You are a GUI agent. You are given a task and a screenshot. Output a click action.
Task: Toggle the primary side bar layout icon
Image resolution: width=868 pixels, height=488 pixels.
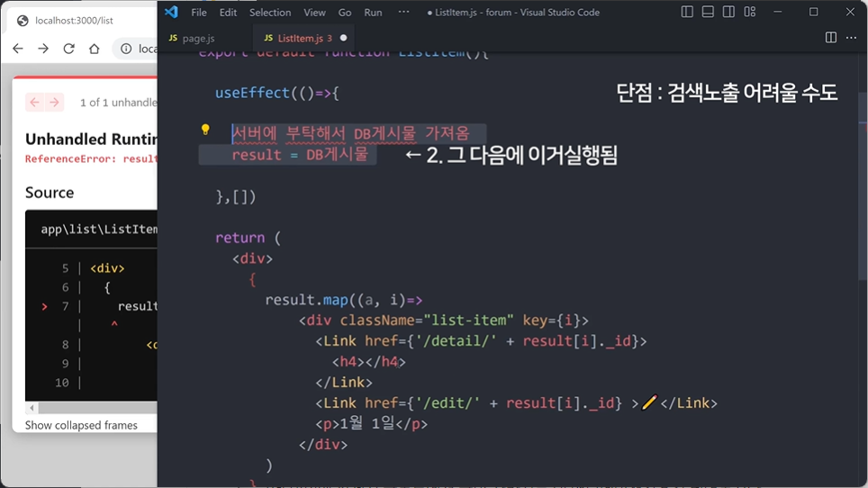(687, 12)
